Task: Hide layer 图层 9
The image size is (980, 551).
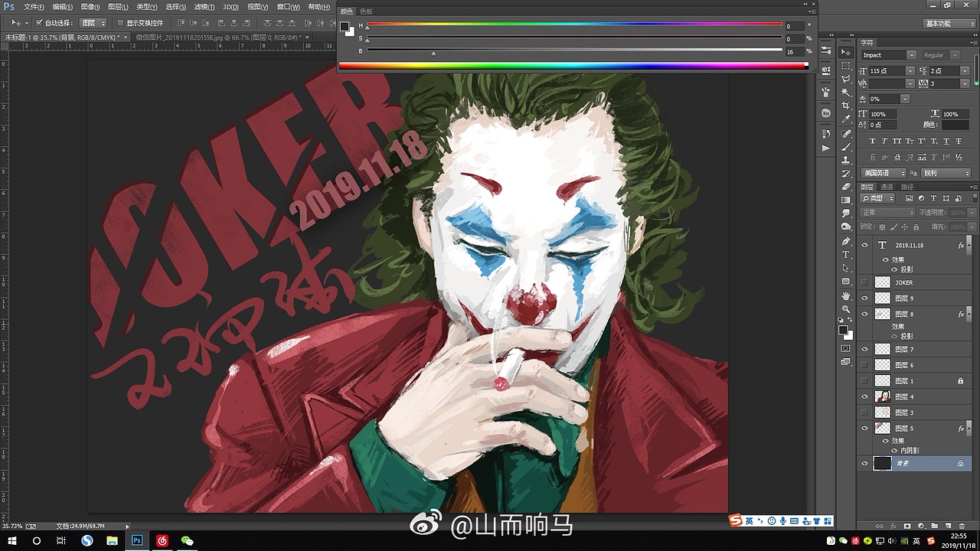Action: [864, 298]
